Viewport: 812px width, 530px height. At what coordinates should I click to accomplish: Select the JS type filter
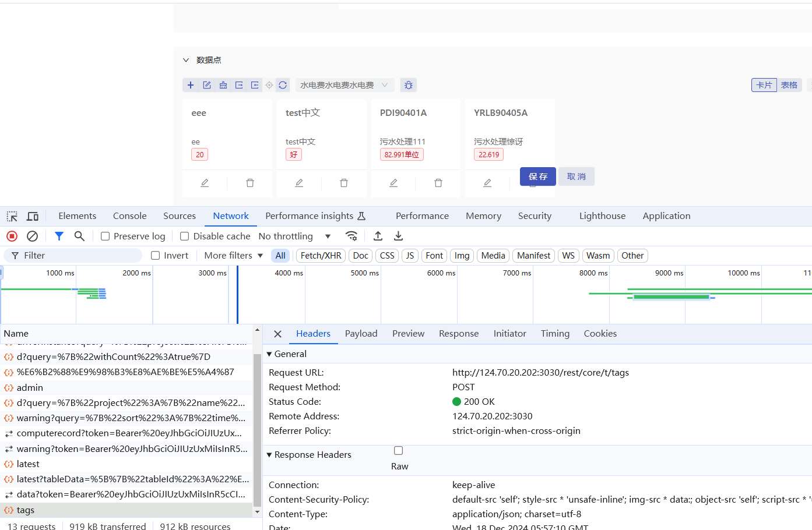[410, 255]
